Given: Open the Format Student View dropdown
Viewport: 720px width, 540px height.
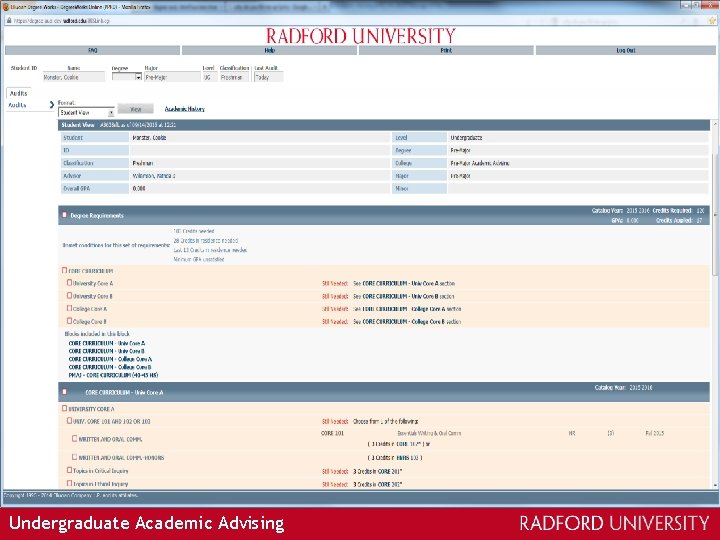Looking at the screenshot, I should (x=86, y=112).
